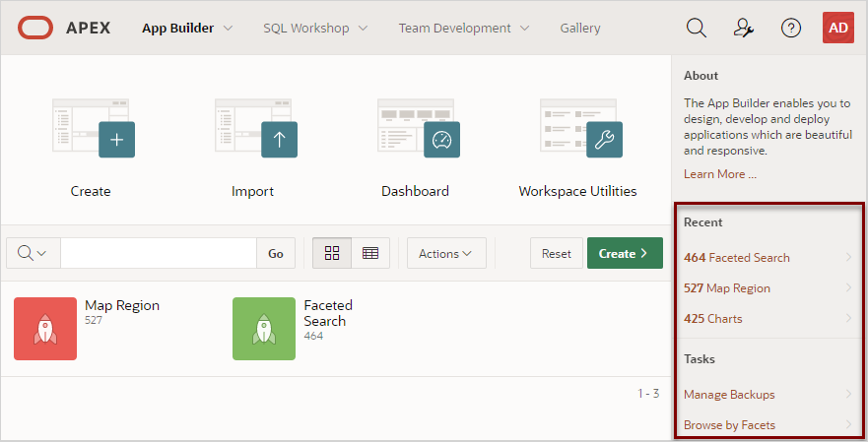Click the Create application icon

(93, 128)
